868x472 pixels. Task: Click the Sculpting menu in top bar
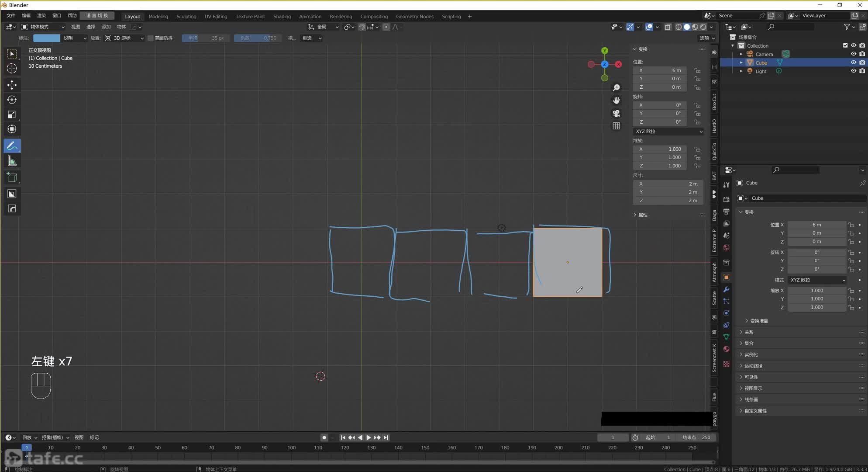(186, 16)
